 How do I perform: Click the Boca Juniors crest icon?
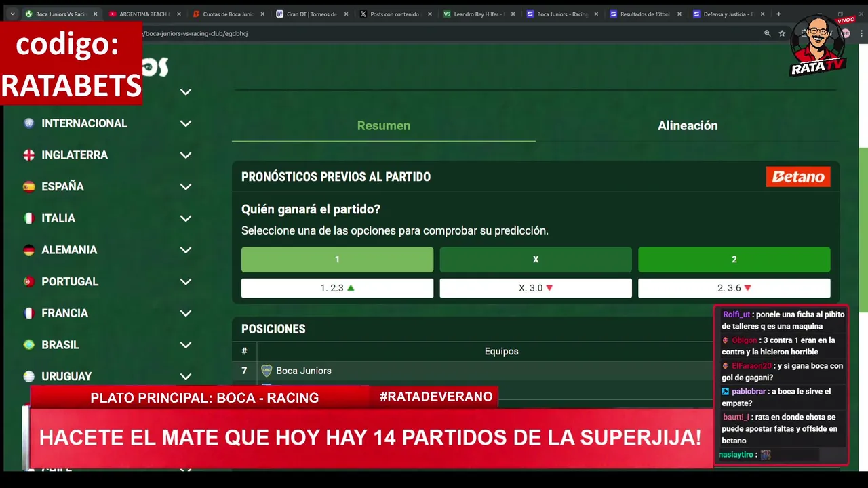[267, 371]
